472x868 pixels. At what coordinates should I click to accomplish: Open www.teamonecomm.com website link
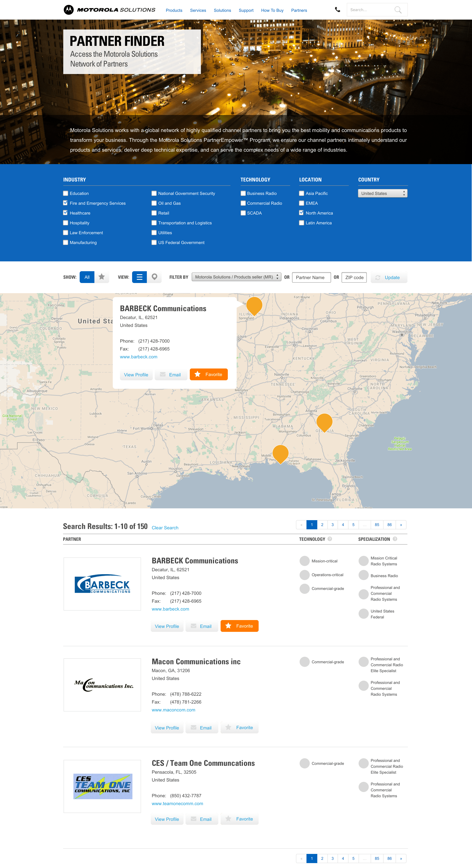point(177,804)
